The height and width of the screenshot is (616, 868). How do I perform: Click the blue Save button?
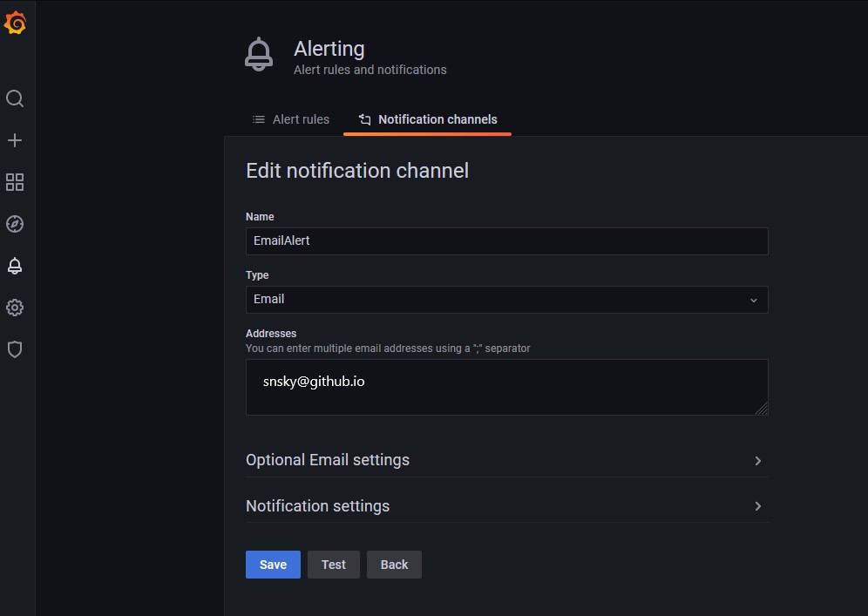[273, 565]
